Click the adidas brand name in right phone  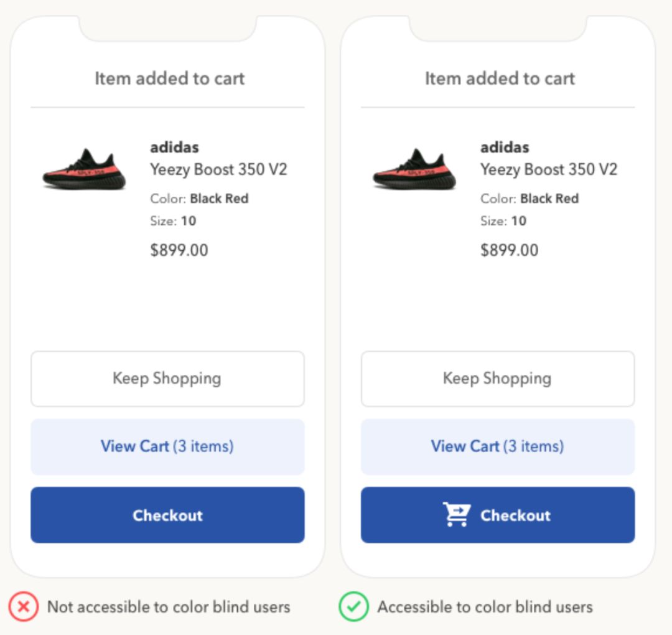tap(505, 147)
